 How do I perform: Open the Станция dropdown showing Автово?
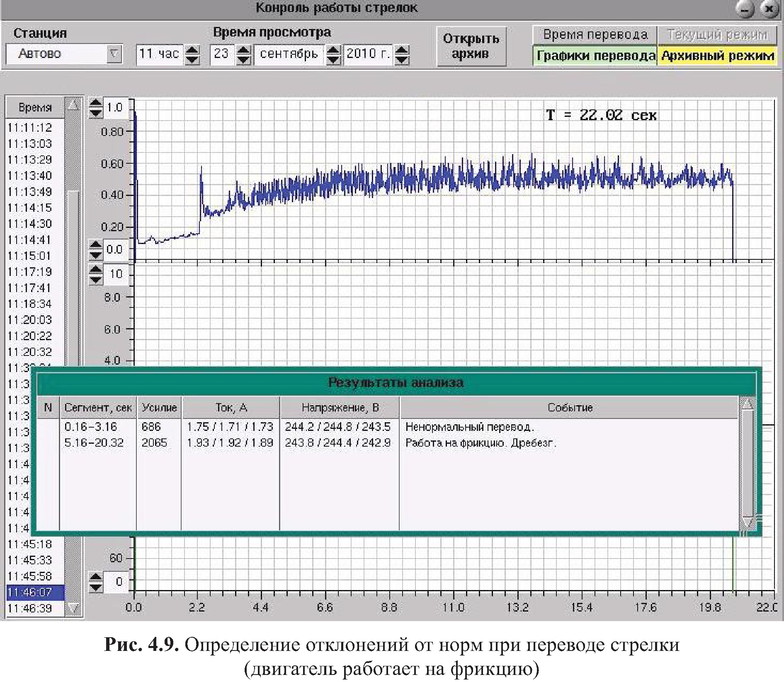click(x=114, y=54)
